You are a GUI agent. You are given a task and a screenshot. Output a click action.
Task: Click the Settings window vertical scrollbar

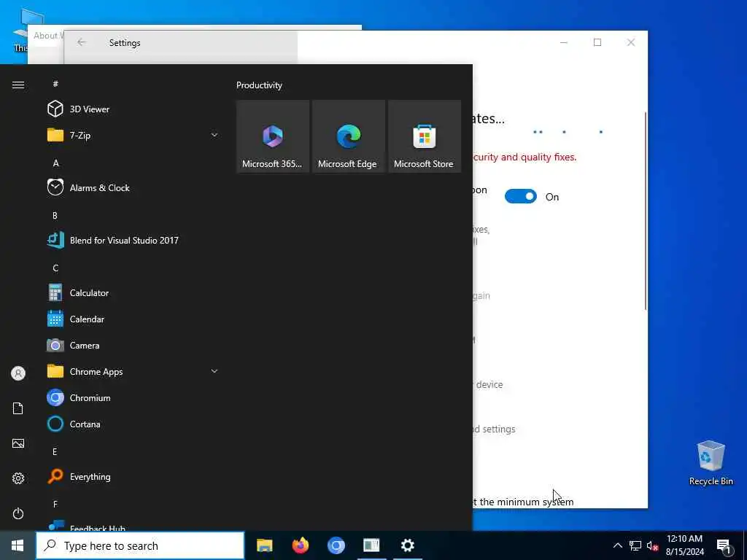pyautogui.click(x=646, y=211)
